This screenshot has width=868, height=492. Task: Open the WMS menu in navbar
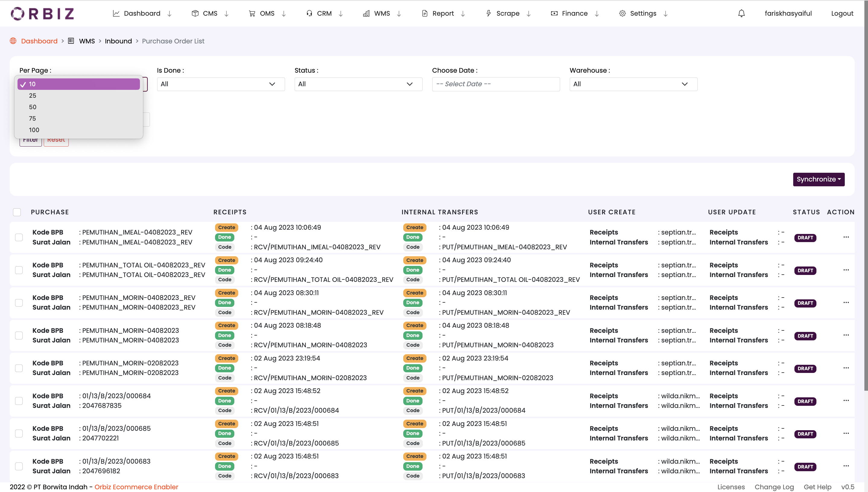pos(382,14)
